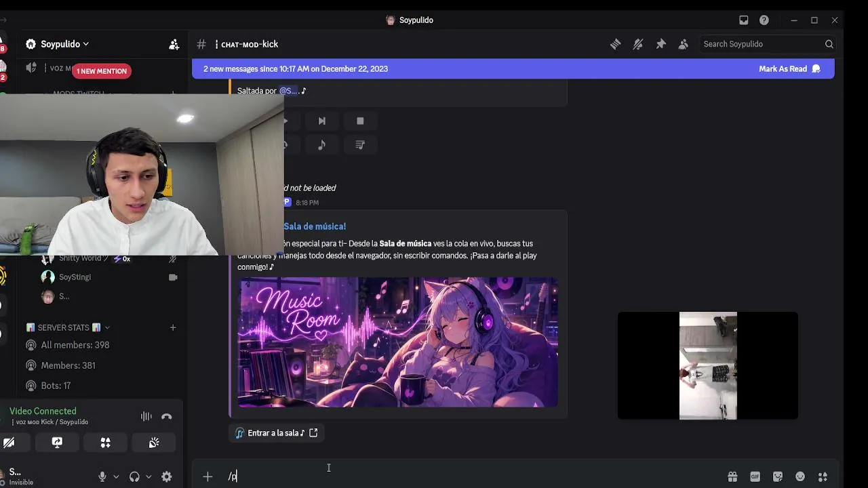Open the apps launcher in message bar

click(823, 476)
